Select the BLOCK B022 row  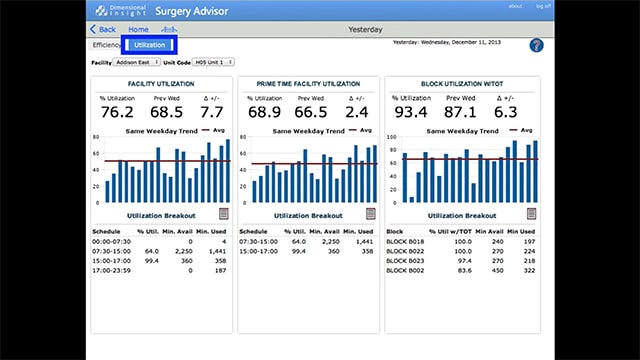click(x=461, y=251)
